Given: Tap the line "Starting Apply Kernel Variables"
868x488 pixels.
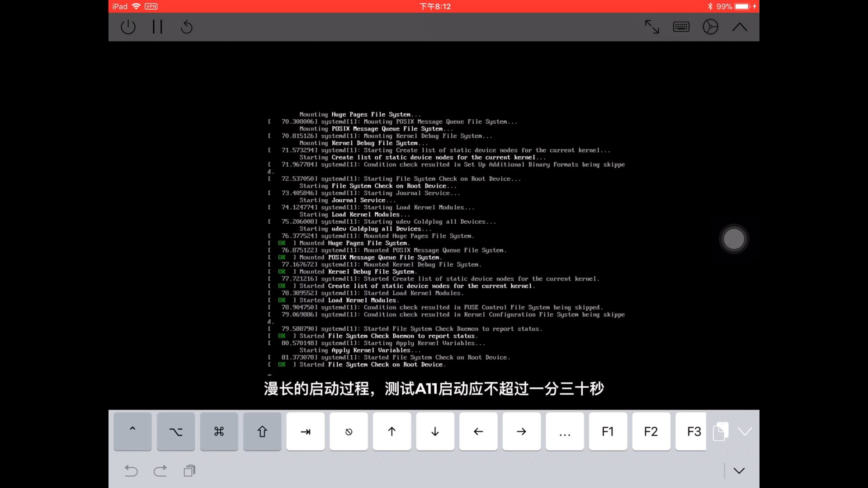Looking at the screenshot, I should (360, 350).
